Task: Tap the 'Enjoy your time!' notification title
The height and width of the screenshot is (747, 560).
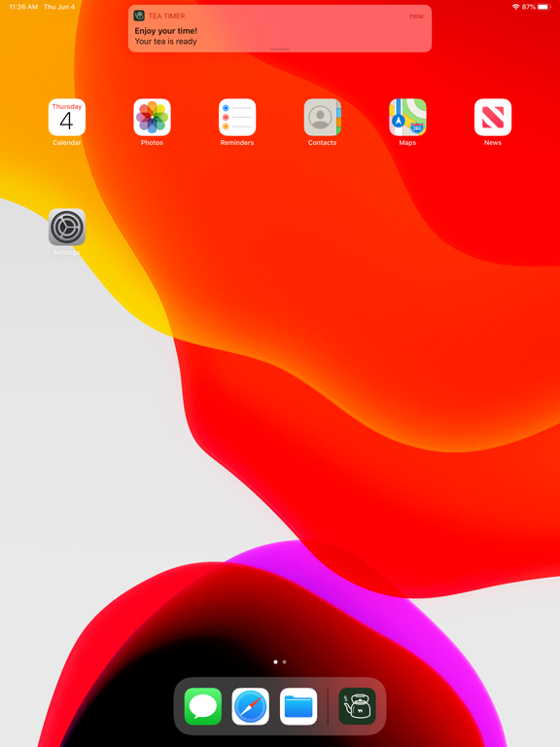Action: click(x=165, y=31)
